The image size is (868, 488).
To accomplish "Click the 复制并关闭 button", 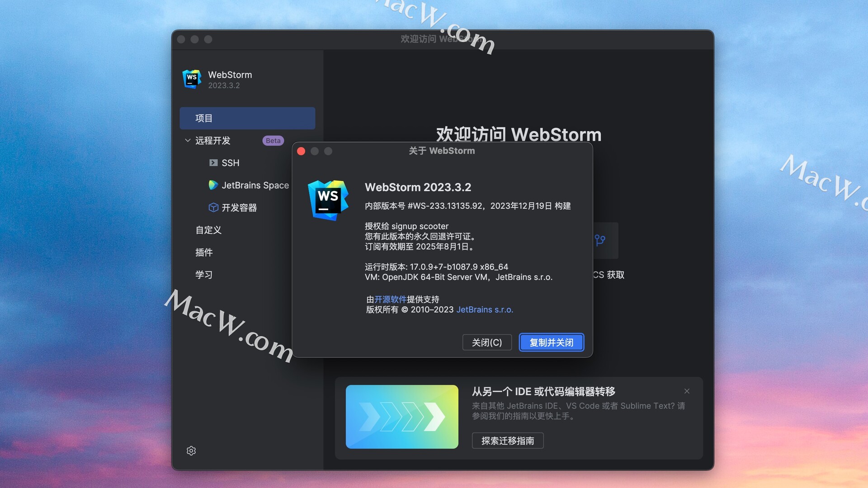I will click(552, 343).
